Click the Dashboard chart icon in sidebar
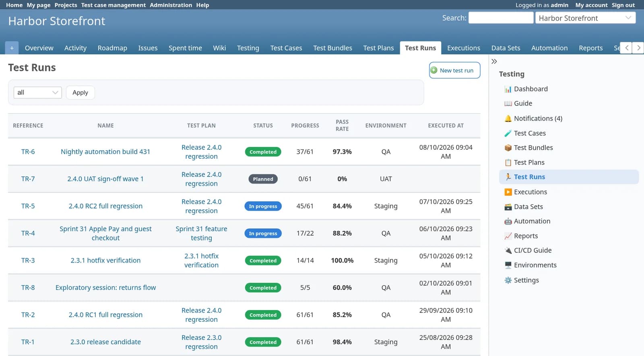This screenshot has height=356, width=644. 508,89
